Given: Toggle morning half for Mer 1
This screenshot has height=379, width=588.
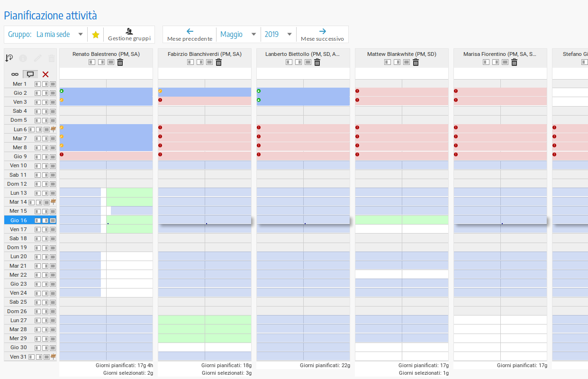Looking at the screenshot, I should 37,84.
